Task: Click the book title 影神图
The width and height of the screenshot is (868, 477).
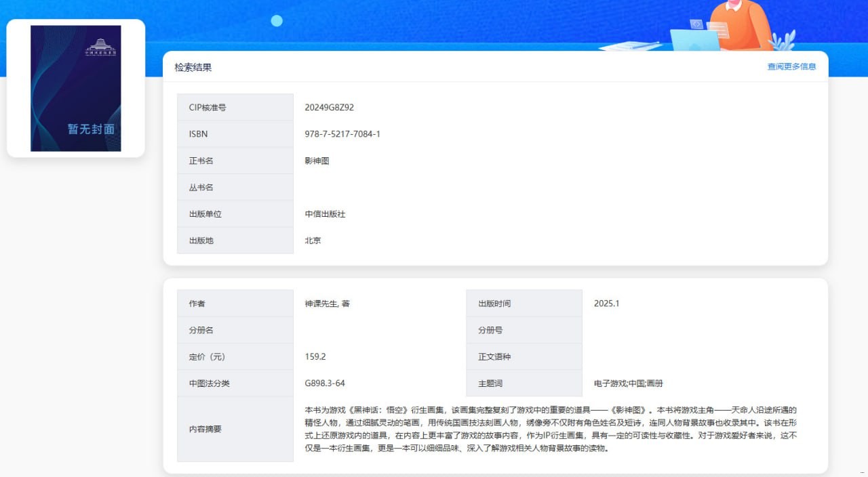Action: click(317, 161)
